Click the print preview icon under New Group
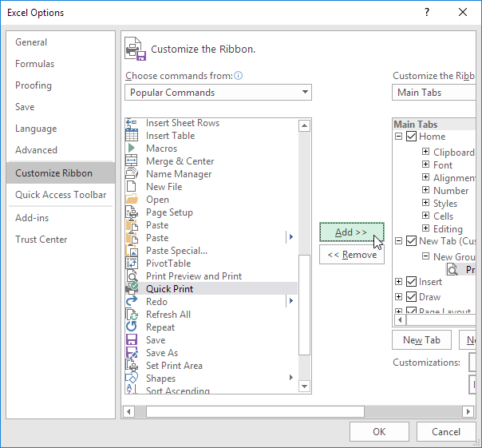 (x=452, y=270)
